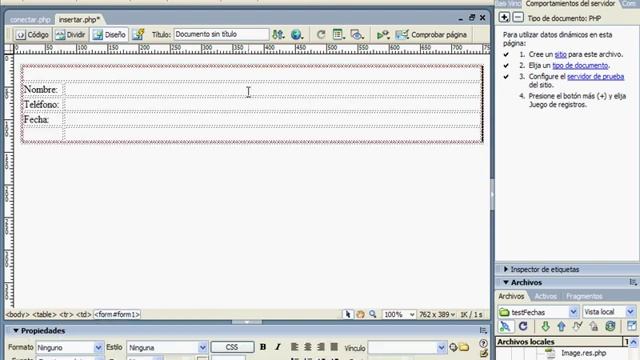Choose Zoom magnifier tool in status bar
Screen dimensions: 640x360
click(372, 314)
